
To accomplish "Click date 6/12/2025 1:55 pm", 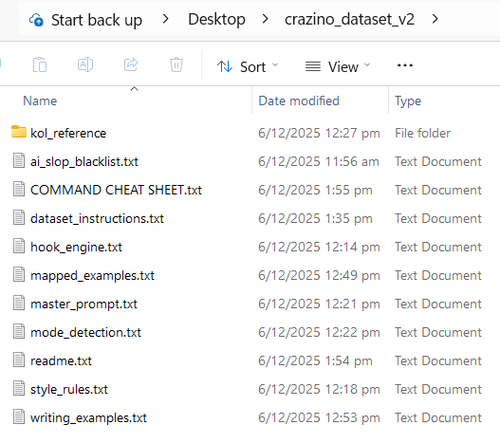I will tap(315, 190).
